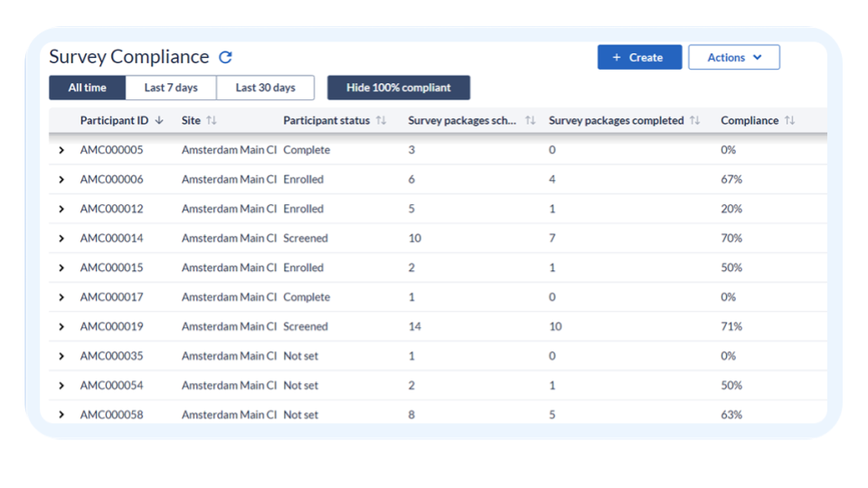Sort by Participant ID column arrow
868x488 pixels.
pyautogui.click(x=159, y=120)
